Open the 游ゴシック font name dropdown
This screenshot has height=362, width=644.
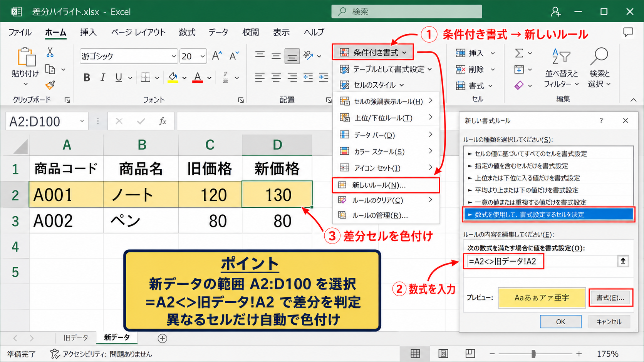point(174,56)
